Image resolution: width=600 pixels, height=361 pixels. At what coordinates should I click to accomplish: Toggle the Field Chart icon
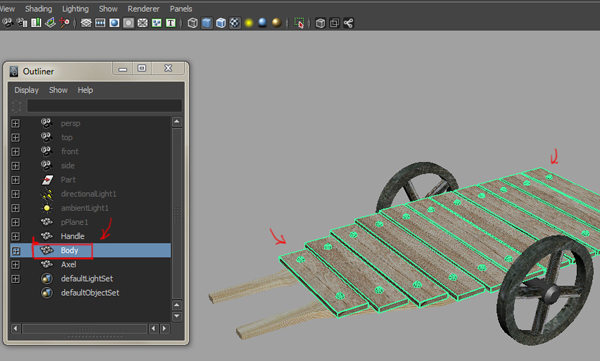pos(142,23)
